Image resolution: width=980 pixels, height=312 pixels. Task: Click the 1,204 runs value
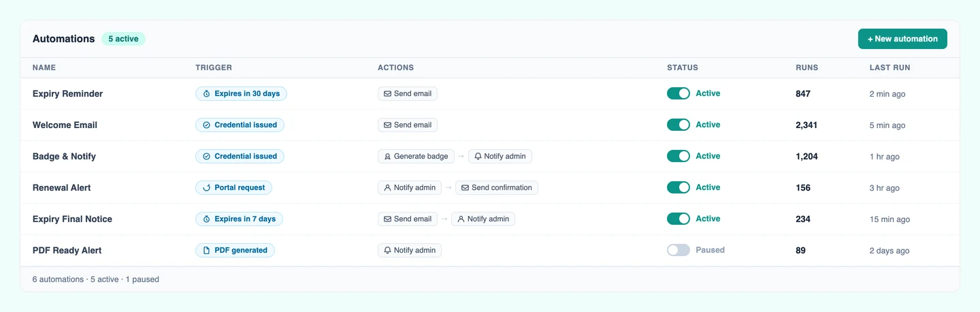click(x=806, y=157)
